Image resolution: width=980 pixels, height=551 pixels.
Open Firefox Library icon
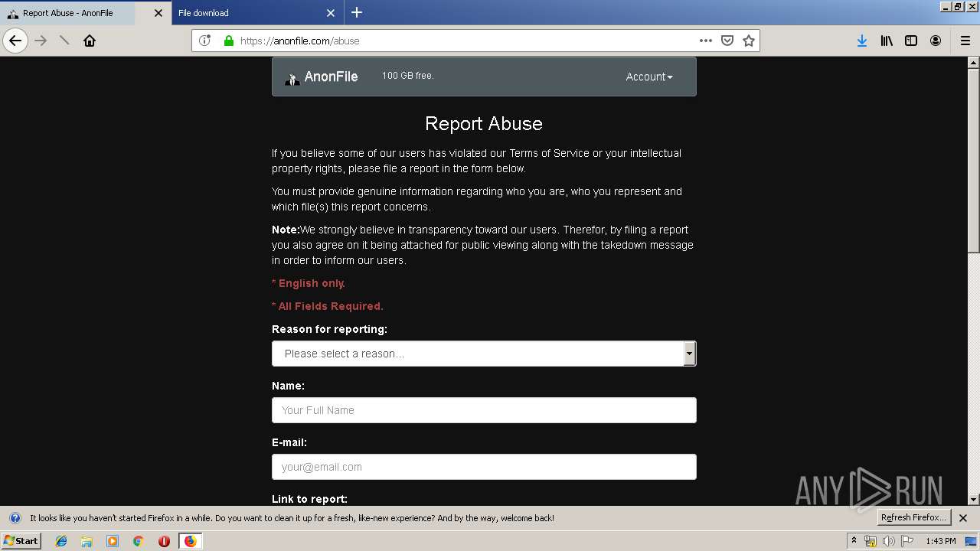coord(887,41)
